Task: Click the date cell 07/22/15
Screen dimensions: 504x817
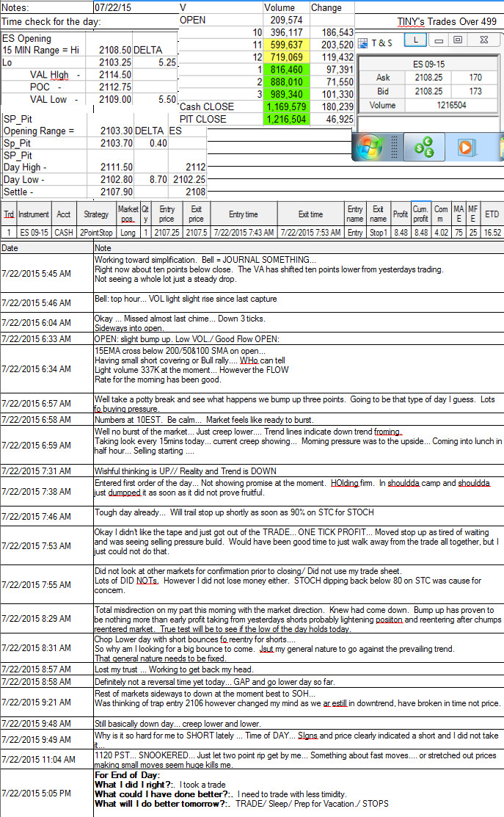Action: 136,8
